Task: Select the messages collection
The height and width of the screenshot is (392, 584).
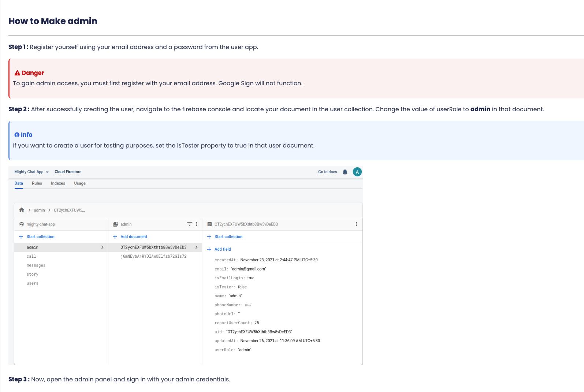Action: click(x=36, y=265)
